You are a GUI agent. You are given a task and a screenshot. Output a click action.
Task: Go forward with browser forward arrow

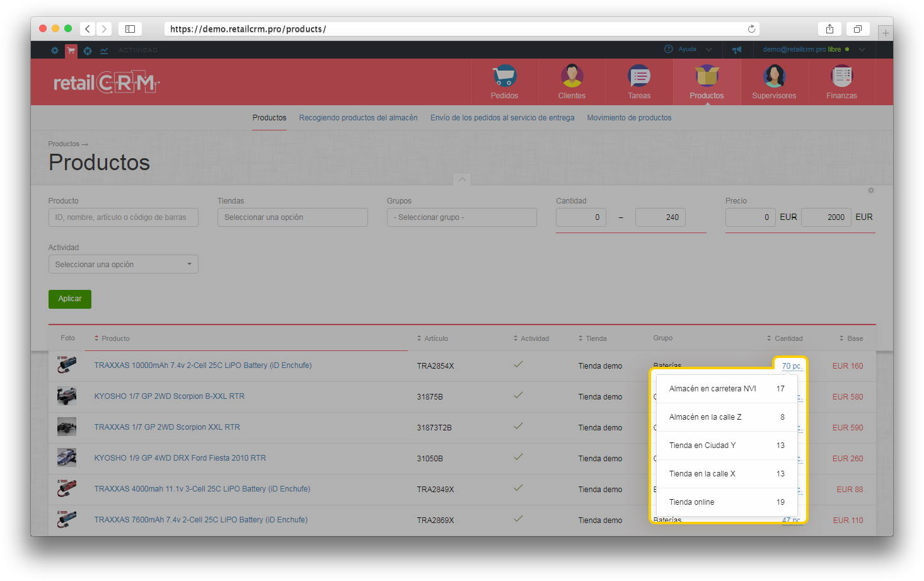[x=105, y=29]
